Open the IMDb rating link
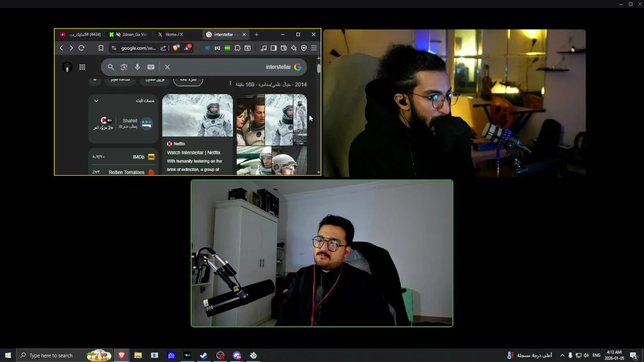This screenshot has width=644, height=362. coord(123,157)
